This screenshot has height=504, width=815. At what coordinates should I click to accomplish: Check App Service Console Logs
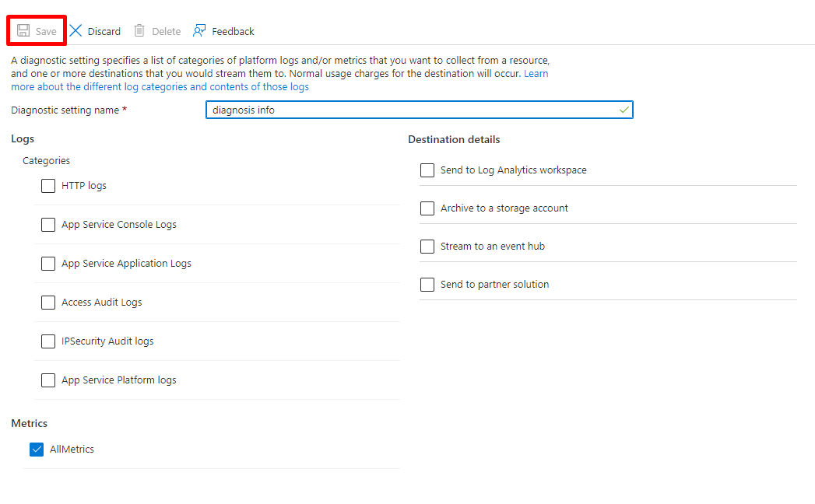48,225
